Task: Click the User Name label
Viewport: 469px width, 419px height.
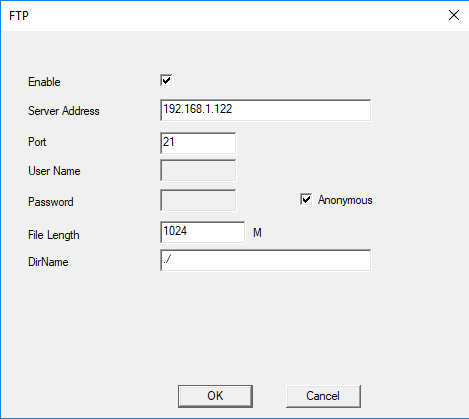Action: 54,171
